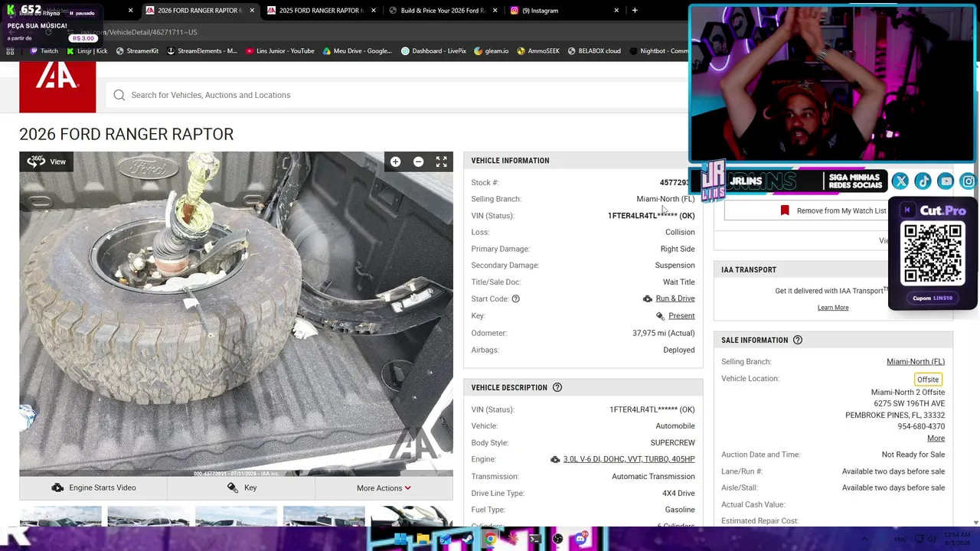This screenshot has width=980, height=551.
Task: Close the Instagram tab
Action: point(616,11)
